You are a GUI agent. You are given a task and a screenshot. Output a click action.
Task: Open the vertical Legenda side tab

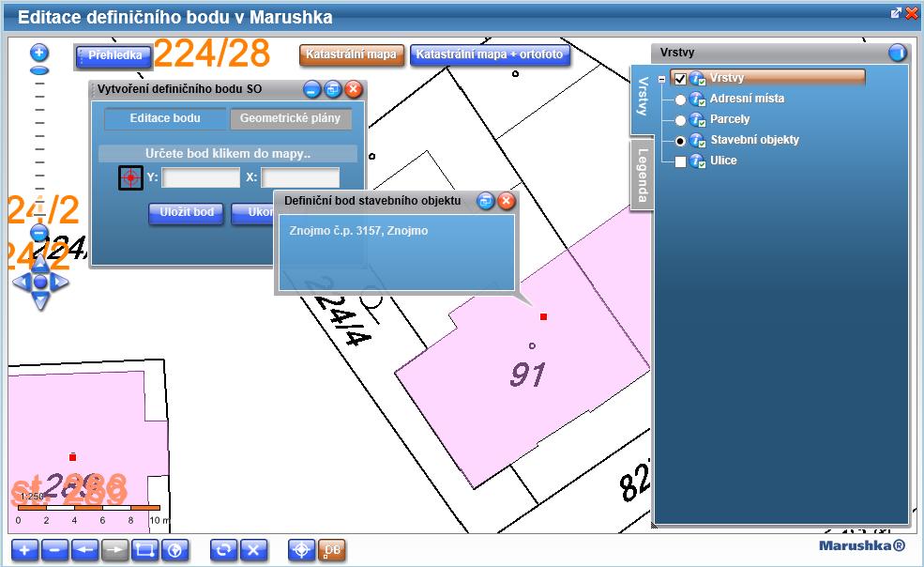tap(642, 175)
